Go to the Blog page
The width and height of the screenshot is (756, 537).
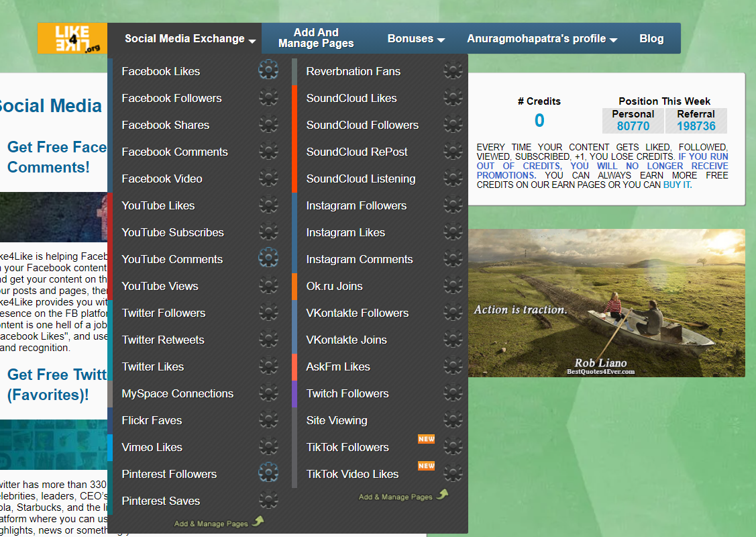point(651,39)
